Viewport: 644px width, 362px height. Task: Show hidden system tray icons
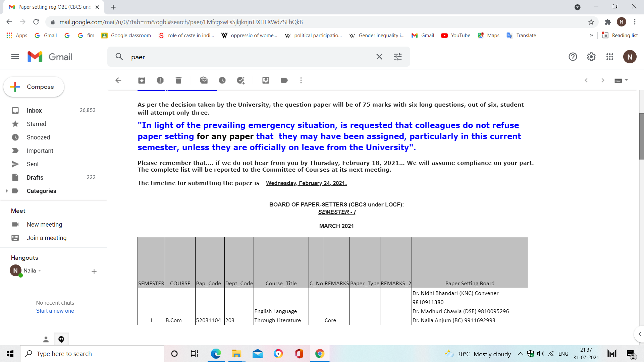click(520, 354)
